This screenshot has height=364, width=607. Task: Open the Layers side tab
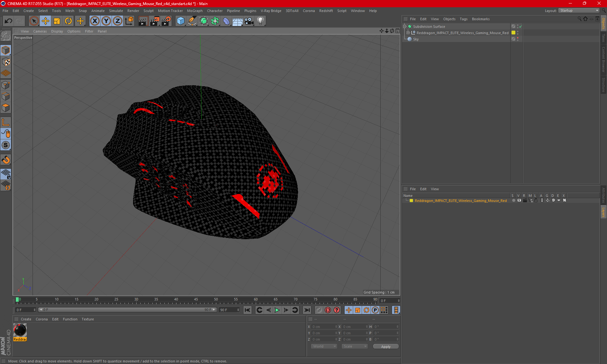pos(604,212)
